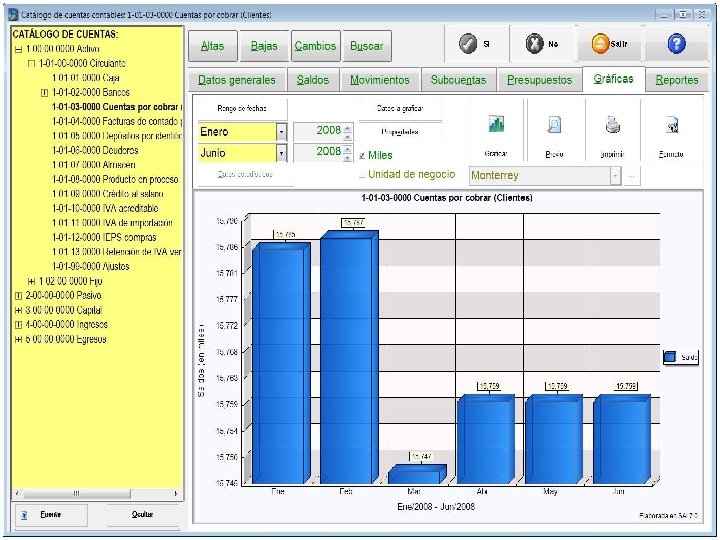Open the Enero start month dropdown

point(281,132)
